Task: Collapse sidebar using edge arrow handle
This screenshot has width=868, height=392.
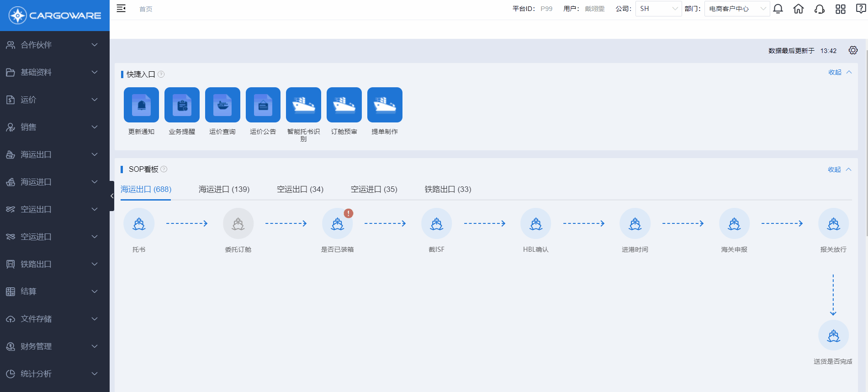Action: 112,196
